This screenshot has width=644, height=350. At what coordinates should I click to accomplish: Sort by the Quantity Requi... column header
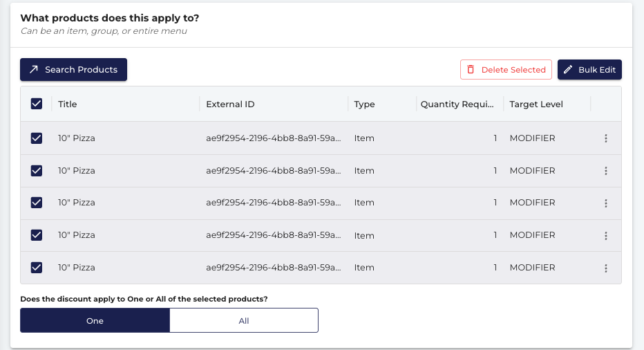[x=457, y=104]
